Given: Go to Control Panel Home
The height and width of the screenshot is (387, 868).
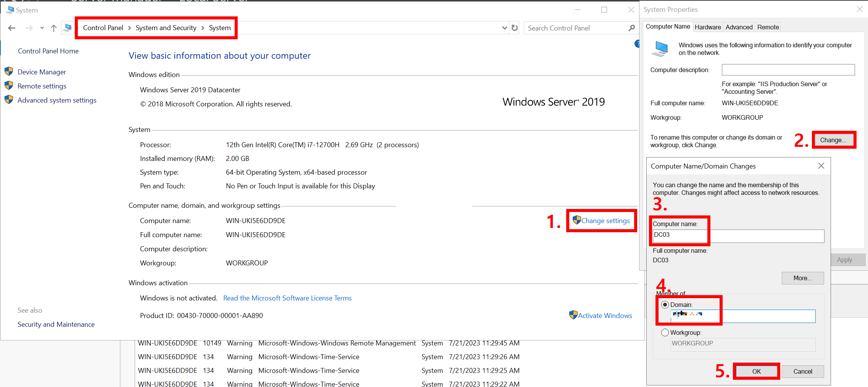Looking at the screenshot, I should [48, 51].
